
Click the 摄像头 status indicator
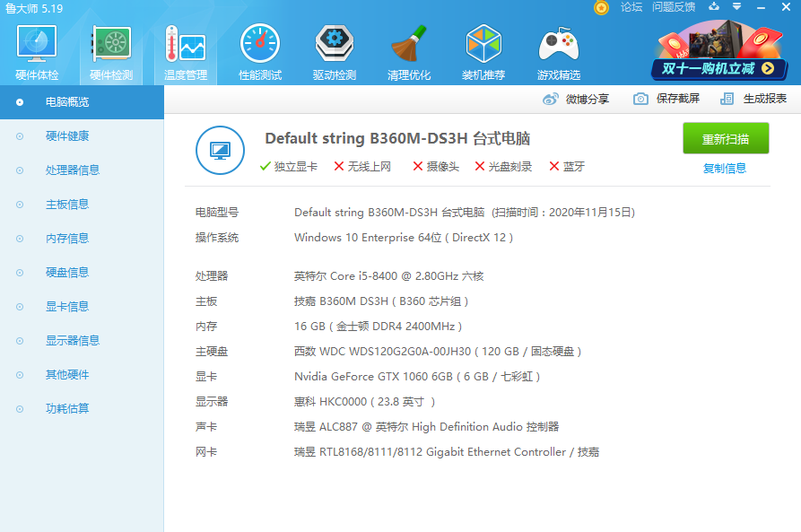click(x=436, y=167)
